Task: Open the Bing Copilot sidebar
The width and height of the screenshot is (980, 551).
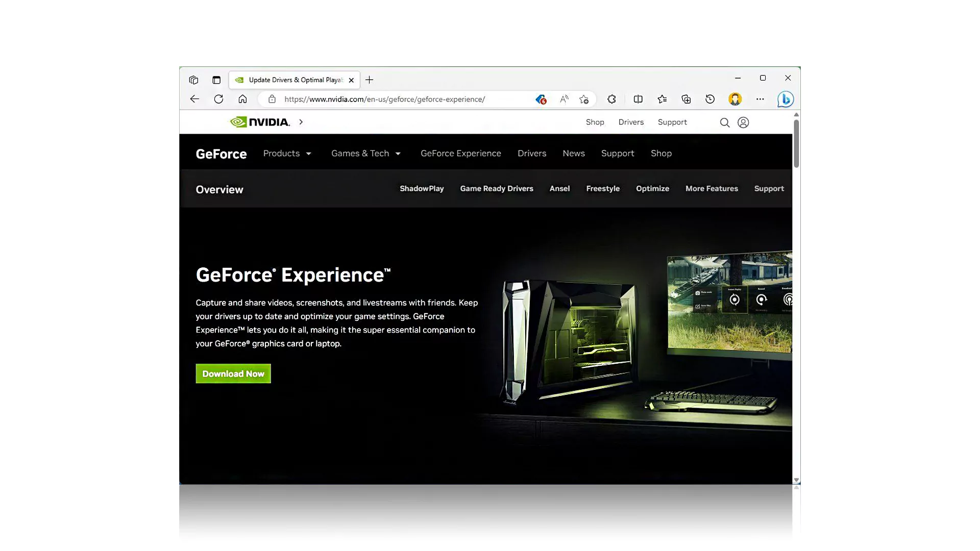Action: (786, 99)
